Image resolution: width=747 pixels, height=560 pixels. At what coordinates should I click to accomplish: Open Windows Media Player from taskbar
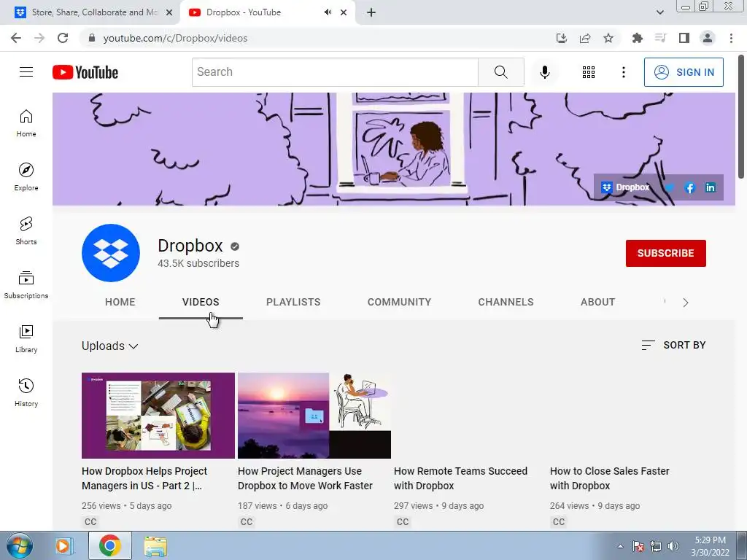click(x=63, y=545)
